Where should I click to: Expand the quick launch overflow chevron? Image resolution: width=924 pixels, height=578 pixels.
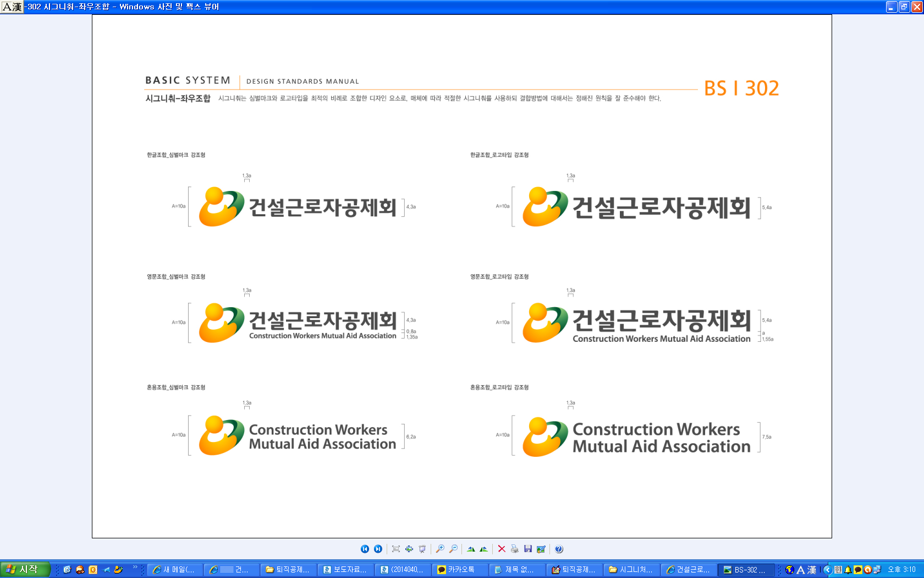point(135,567)
